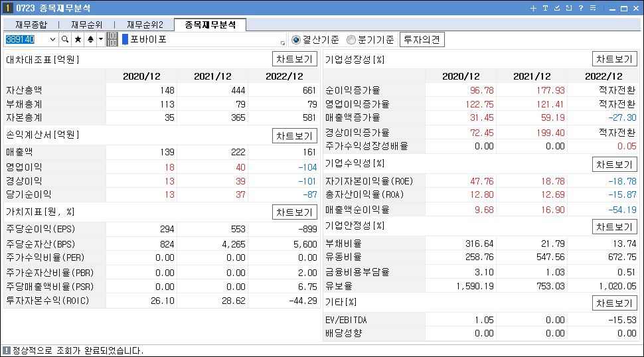The image size is (644, 357).
Task: Click the ROA 2022/12 value -15.87
Action: point(622,194)
